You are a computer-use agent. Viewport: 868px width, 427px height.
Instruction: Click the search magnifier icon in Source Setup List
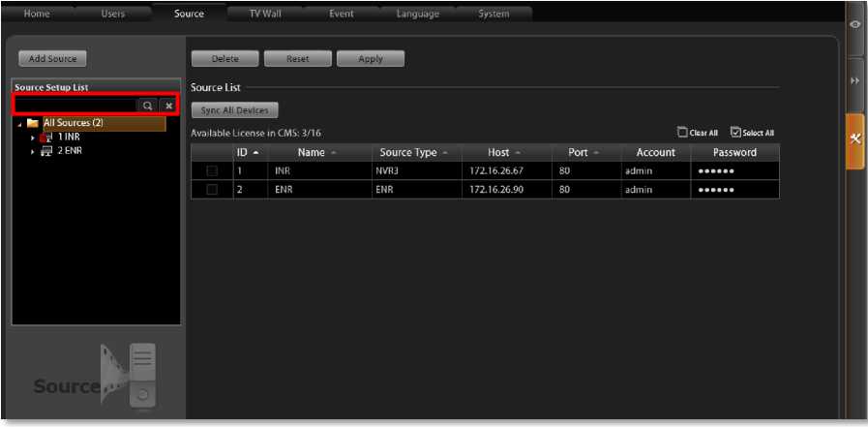coord(147,105)
